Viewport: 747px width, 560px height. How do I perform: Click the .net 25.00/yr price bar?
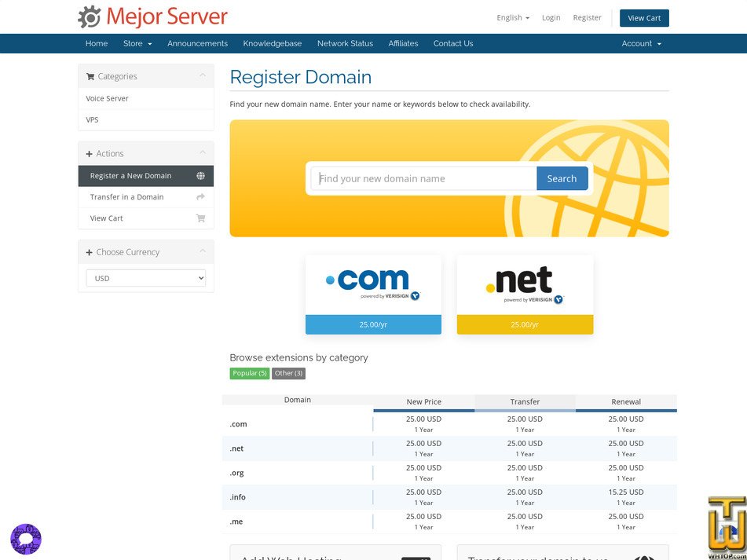[525, 324]
